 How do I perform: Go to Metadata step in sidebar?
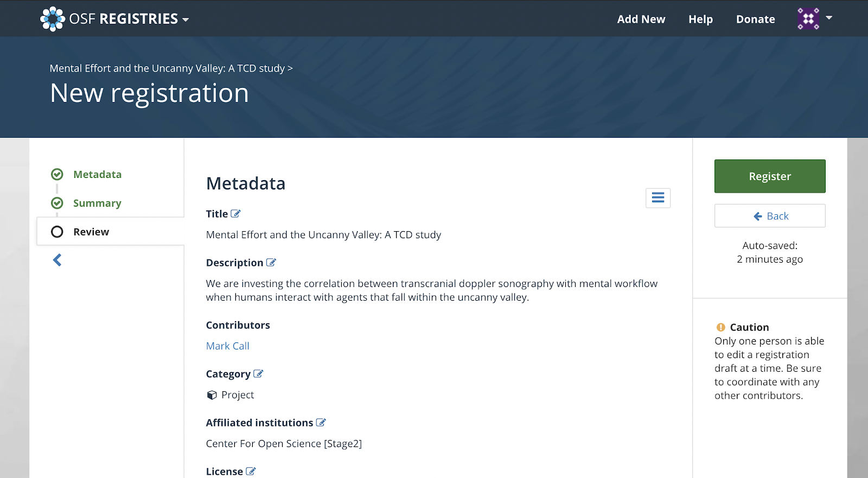point(98,174)
